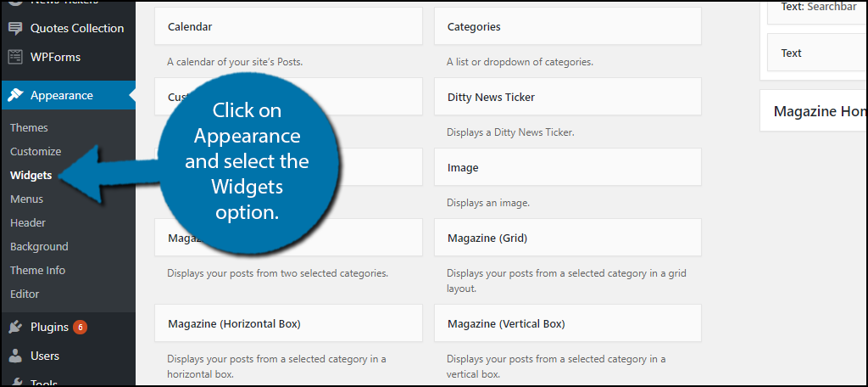Click the Plugins plug icon
This screenshot has width=868, height=387.
(x=15, y=327)
